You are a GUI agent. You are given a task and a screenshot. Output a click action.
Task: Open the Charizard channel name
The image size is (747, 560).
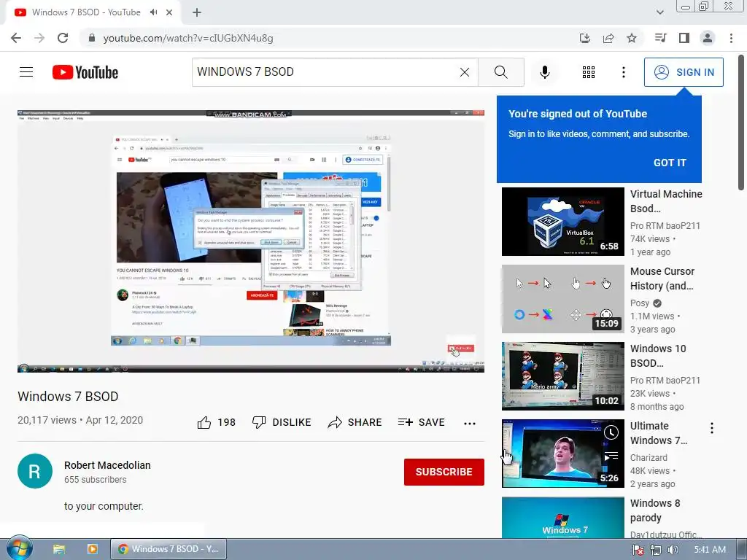[x=649, y=458]
